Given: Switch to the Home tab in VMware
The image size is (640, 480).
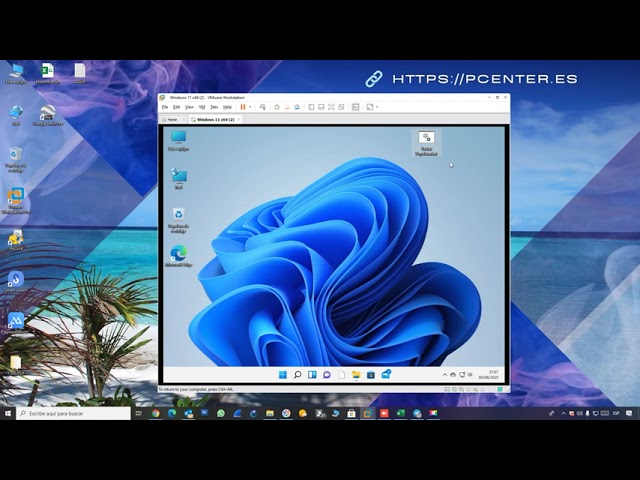Looking at the screenshot, I should [x=172, y=120].
